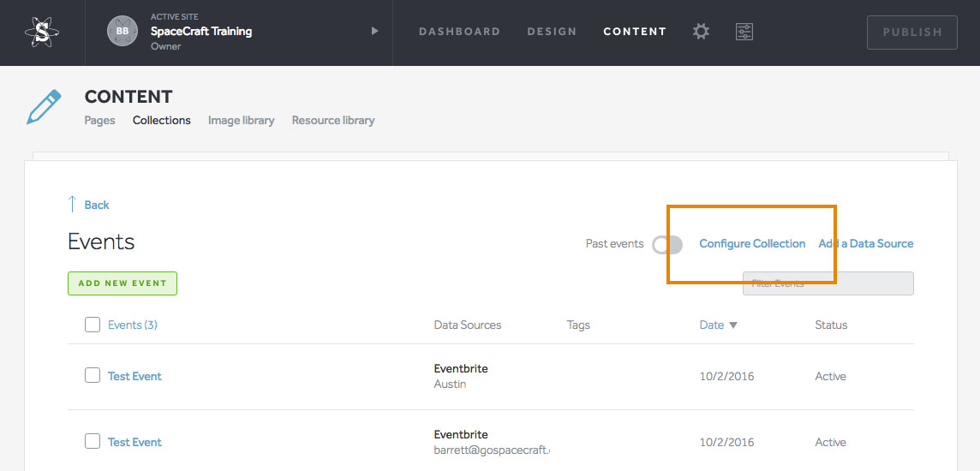Click the Publish button

(x=911, y=32)
